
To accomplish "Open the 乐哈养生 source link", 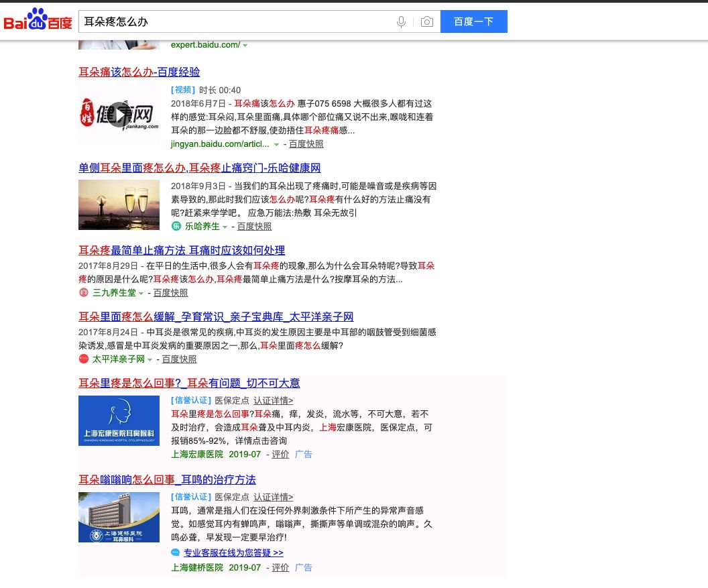I will click(x=202, y=226).
